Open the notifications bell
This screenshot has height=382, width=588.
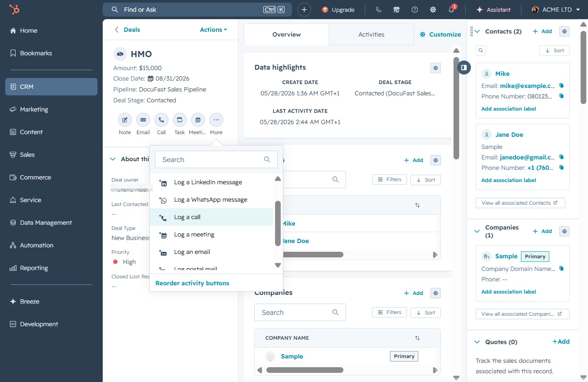coord(451,10)
